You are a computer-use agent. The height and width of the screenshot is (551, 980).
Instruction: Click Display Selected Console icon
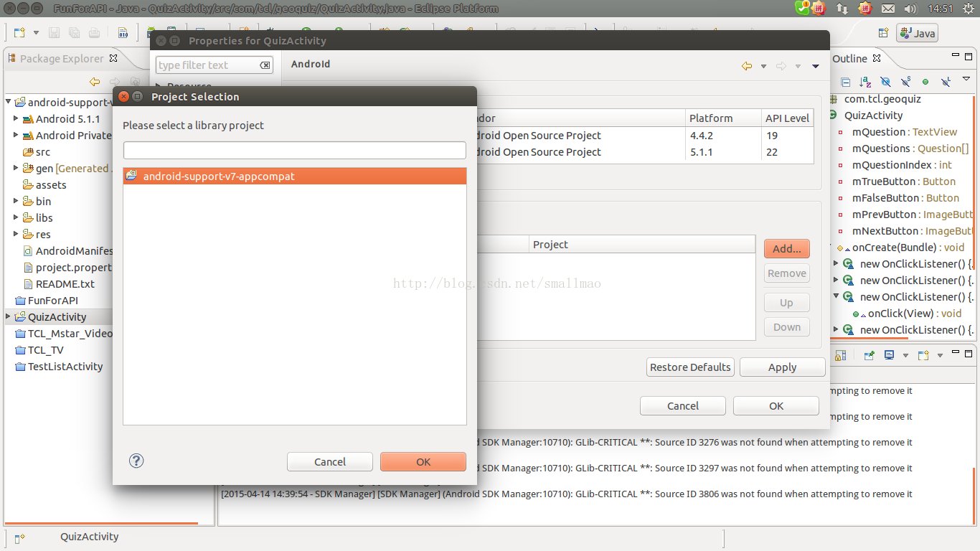tap(889, 355)
